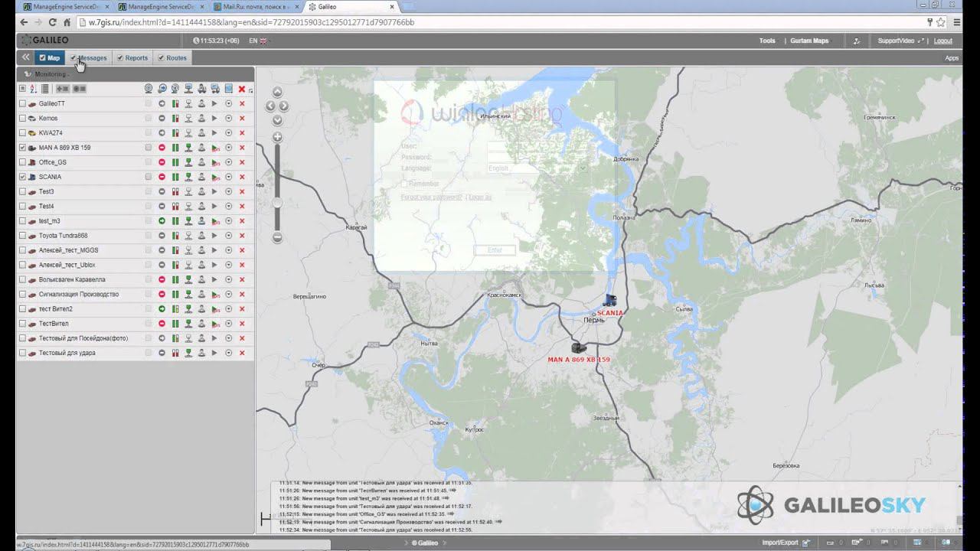
Task: Click the Import/Export button
Action: [780, 543]
